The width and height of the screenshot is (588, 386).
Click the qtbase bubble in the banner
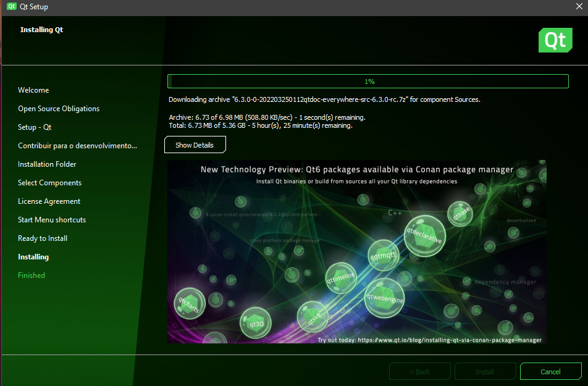(460, 214)
